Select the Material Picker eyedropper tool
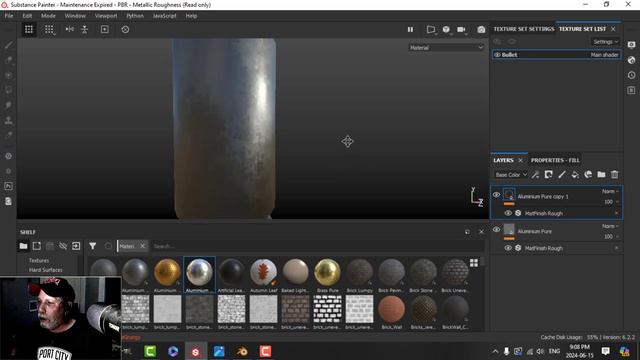 (x=8, y=135)
